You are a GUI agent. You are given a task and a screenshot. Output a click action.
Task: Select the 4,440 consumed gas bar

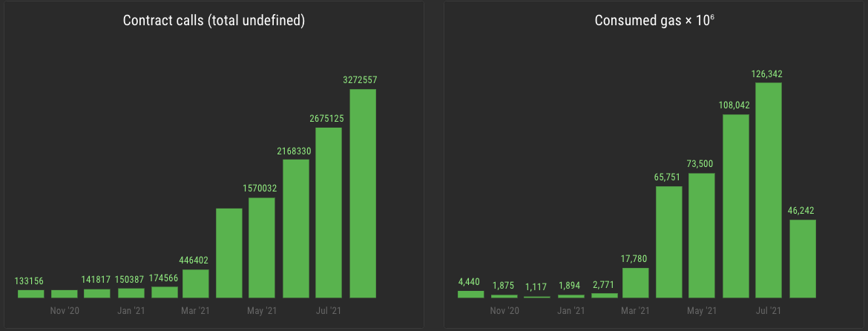[x=470, y=294]
